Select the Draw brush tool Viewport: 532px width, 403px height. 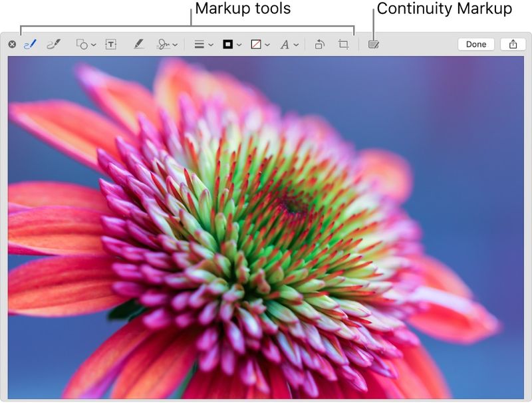click(54, 45)
